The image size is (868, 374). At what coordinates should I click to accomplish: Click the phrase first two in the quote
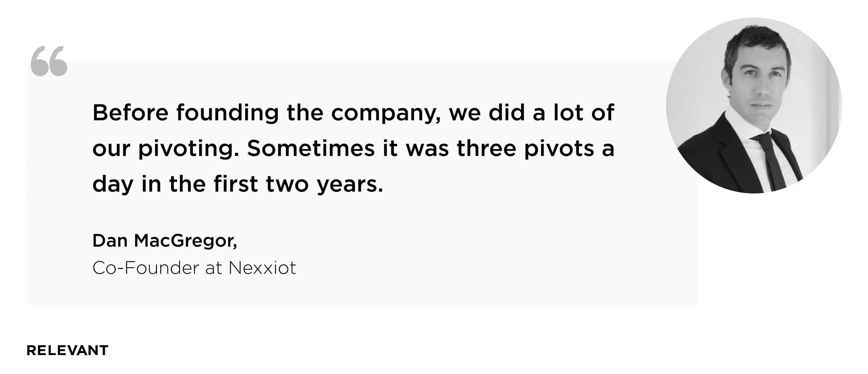(261, 184)
